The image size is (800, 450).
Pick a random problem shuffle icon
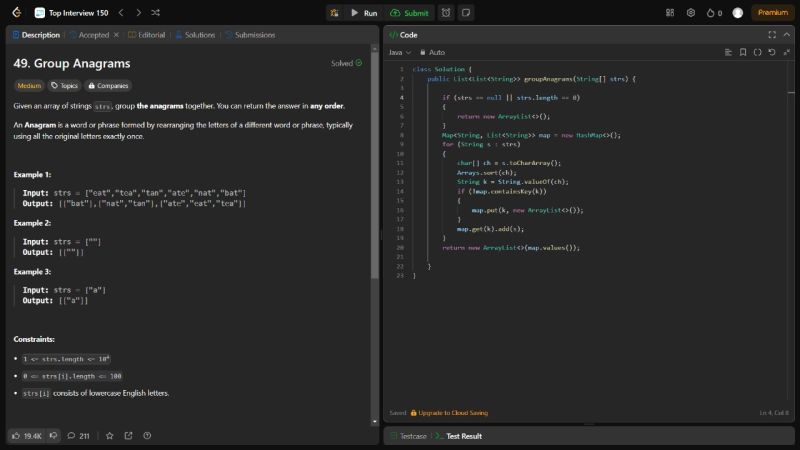[x=156, y=13]
